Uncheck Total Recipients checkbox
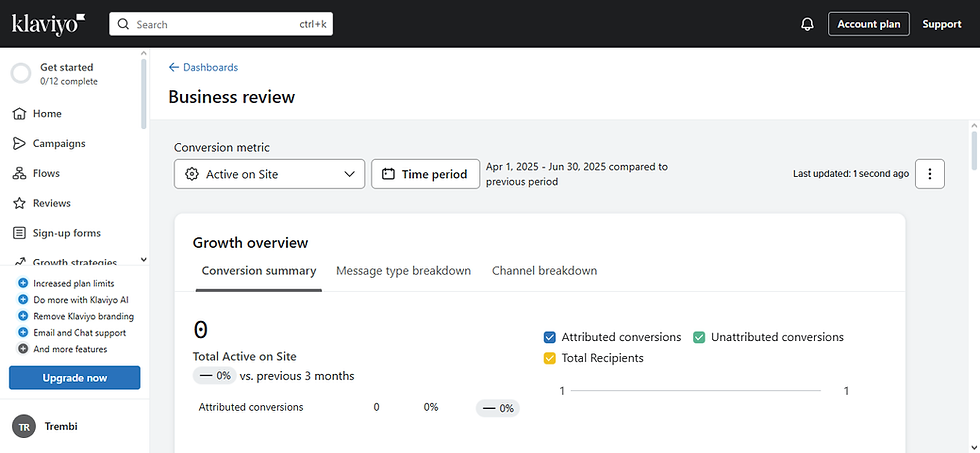The width and height of the screenshot is (980, 453). click(550, 359)
